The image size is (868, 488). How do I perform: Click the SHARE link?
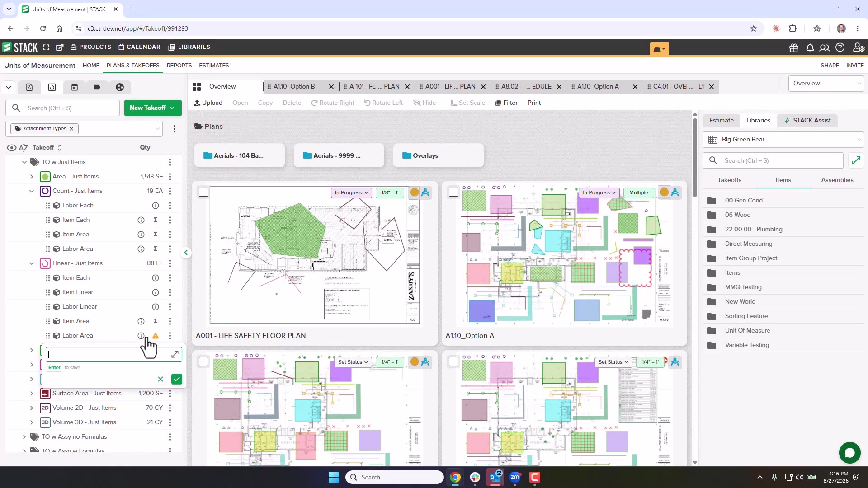830,66
